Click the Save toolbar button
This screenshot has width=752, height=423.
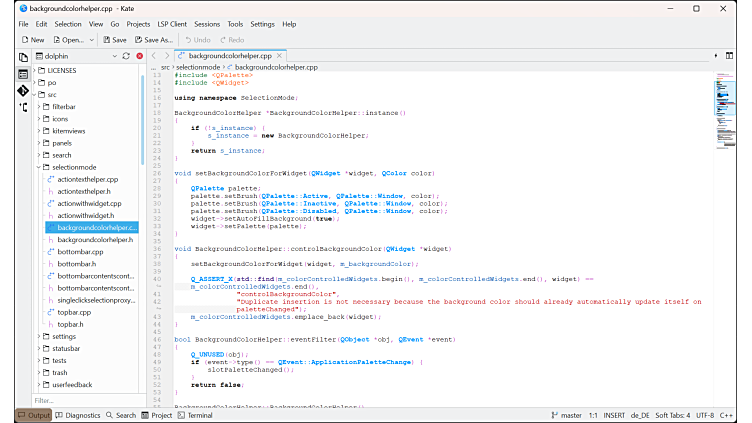(114, 39)
